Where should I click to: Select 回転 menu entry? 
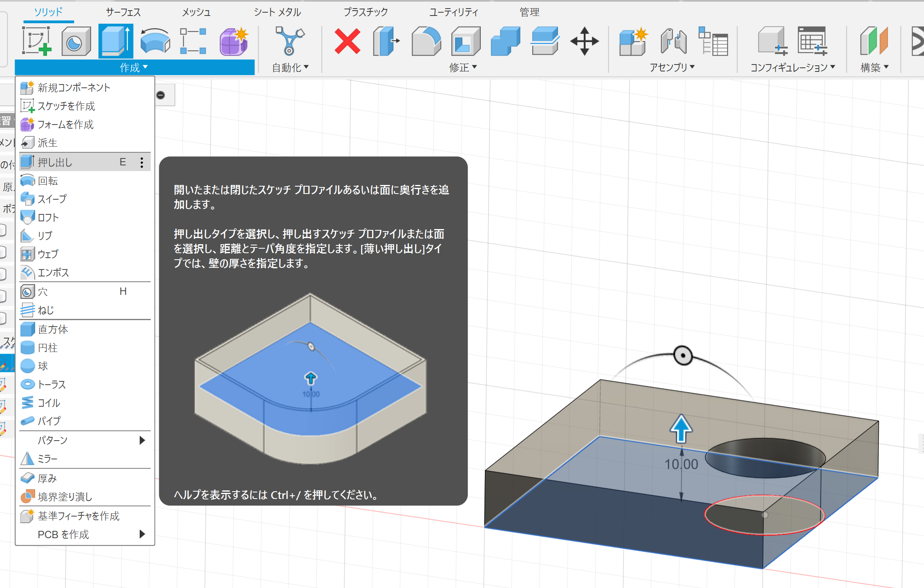coord(85,180)
